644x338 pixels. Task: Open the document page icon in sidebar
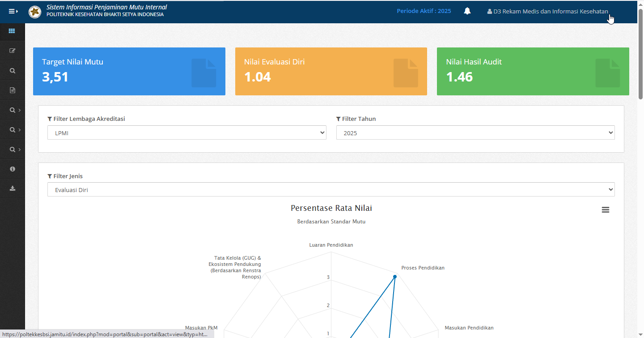tap(12, 90)
